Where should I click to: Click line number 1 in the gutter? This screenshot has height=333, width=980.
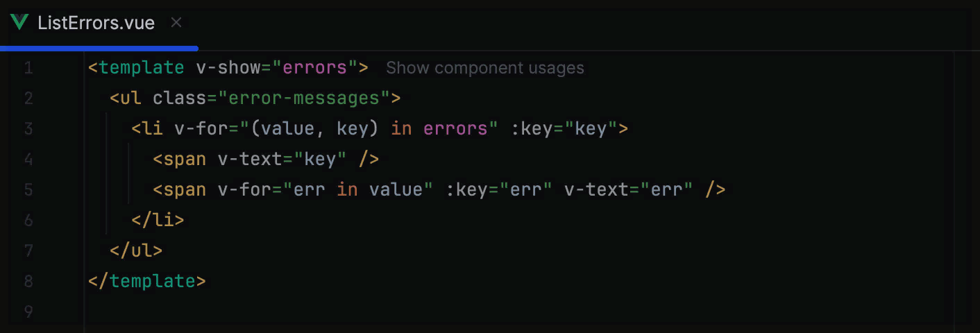(28, 68)
